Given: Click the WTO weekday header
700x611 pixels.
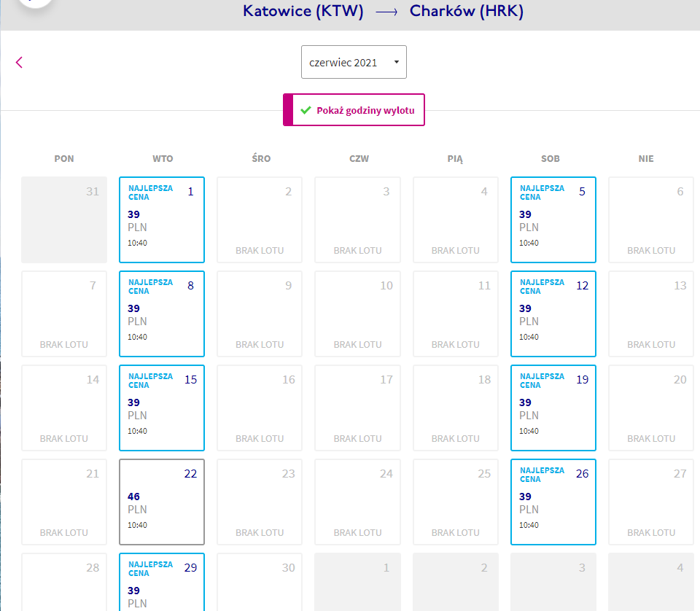Looking at the screenshot, I should 163,158.
